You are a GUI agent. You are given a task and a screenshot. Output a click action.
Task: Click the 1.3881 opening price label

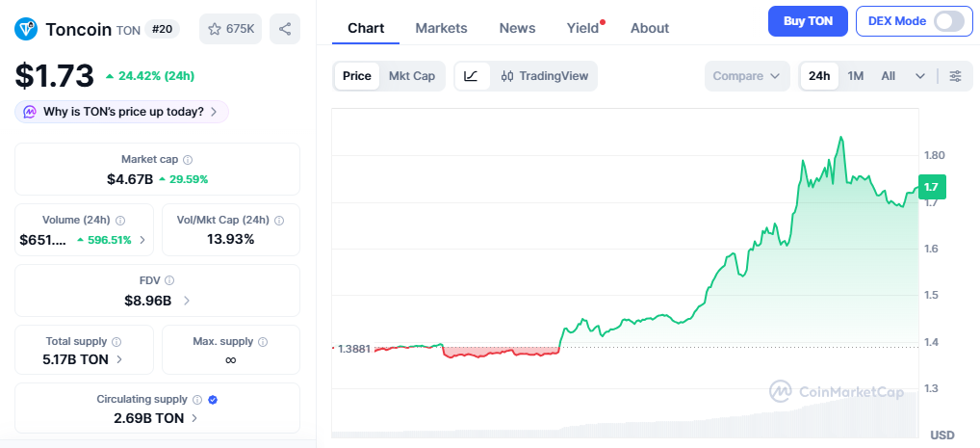354,349
